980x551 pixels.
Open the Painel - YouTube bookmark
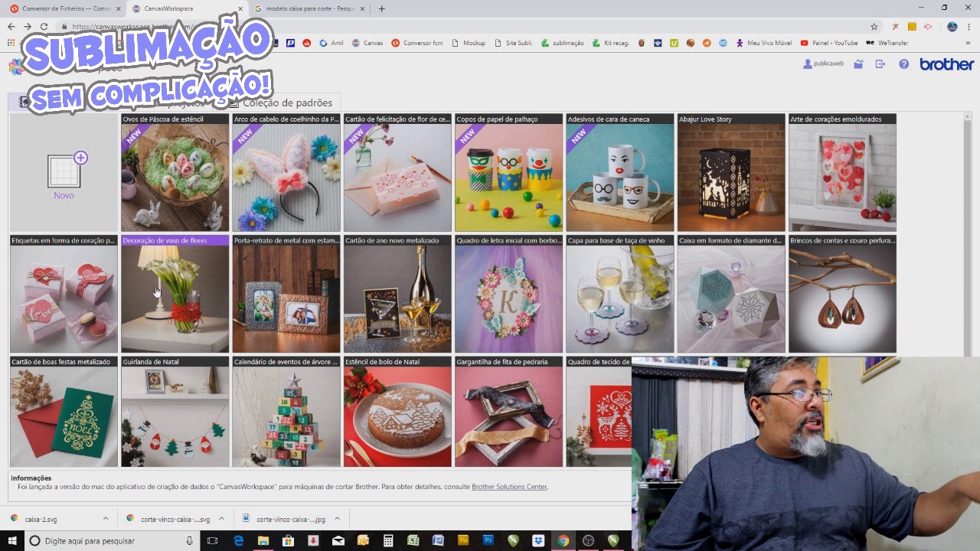[x=829, y=43]
